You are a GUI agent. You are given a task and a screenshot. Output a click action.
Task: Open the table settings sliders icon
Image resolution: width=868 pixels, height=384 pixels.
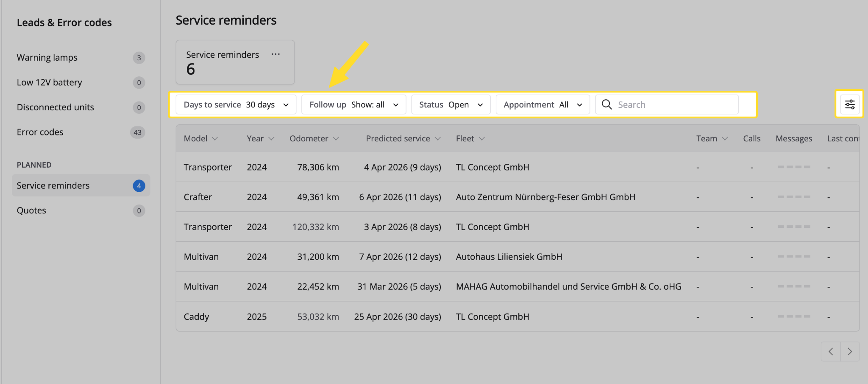tap(850, 104)
